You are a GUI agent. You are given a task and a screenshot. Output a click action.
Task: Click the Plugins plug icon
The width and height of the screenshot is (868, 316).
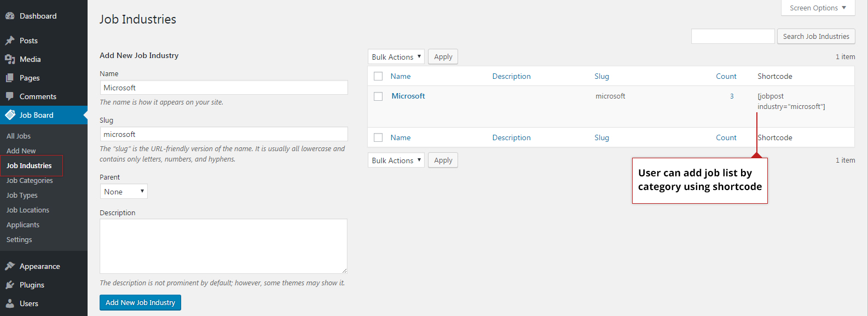(x=10, y=285)
